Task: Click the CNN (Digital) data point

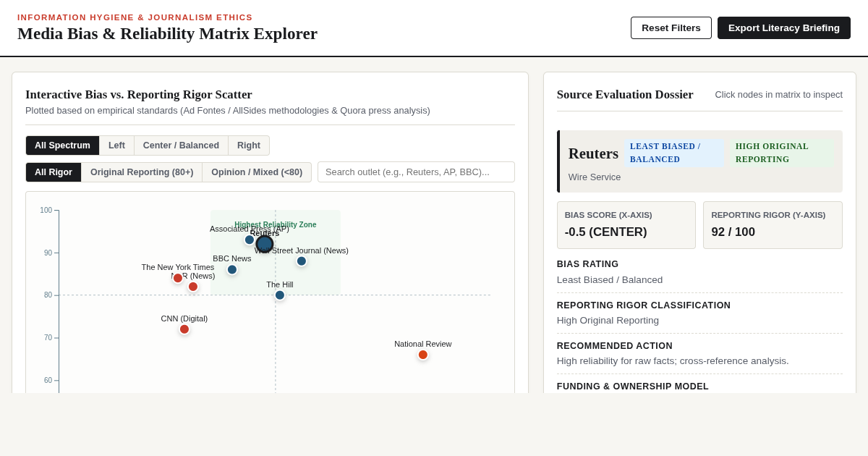Action: click(184, 329)
